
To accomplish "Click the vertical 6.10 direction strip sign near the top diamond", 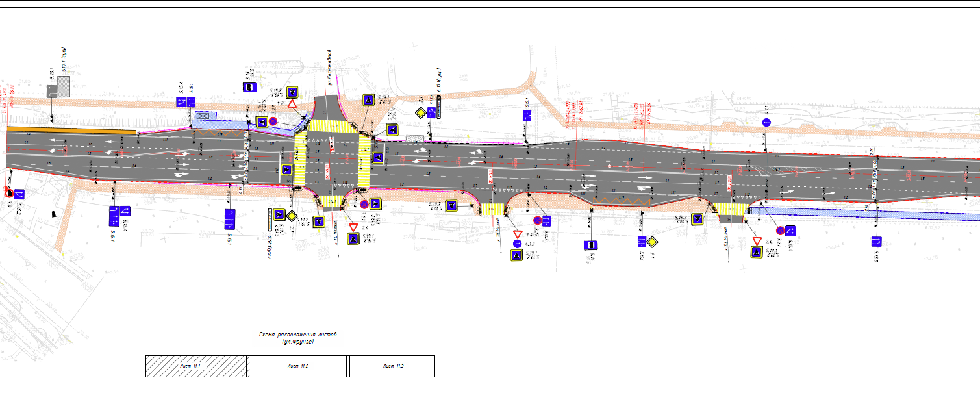I will [440, 106].
